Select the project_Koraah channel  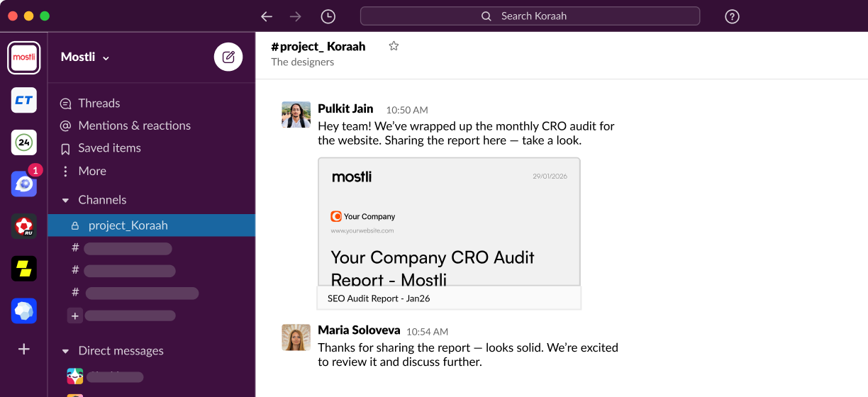click(151, 225)
